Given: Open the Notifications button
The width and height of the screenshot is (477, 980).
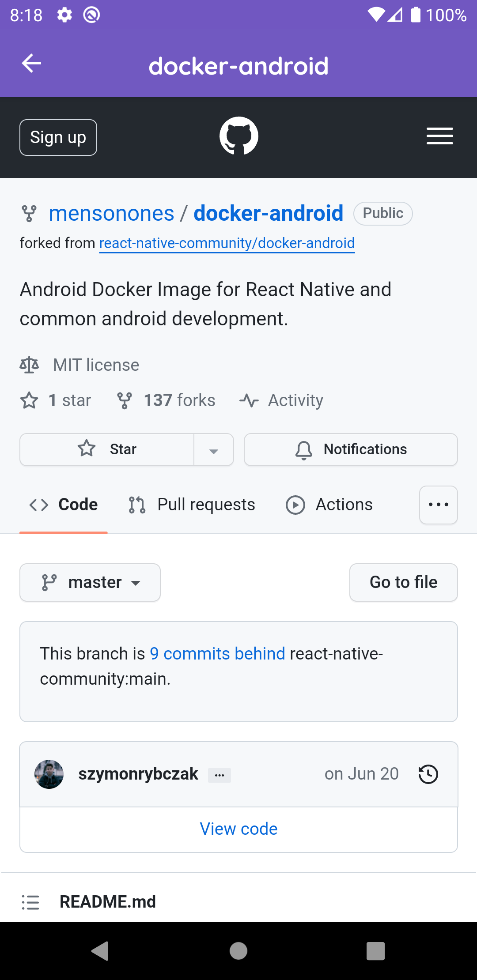Looking at the screenshot, I should (x=351, y=449).
